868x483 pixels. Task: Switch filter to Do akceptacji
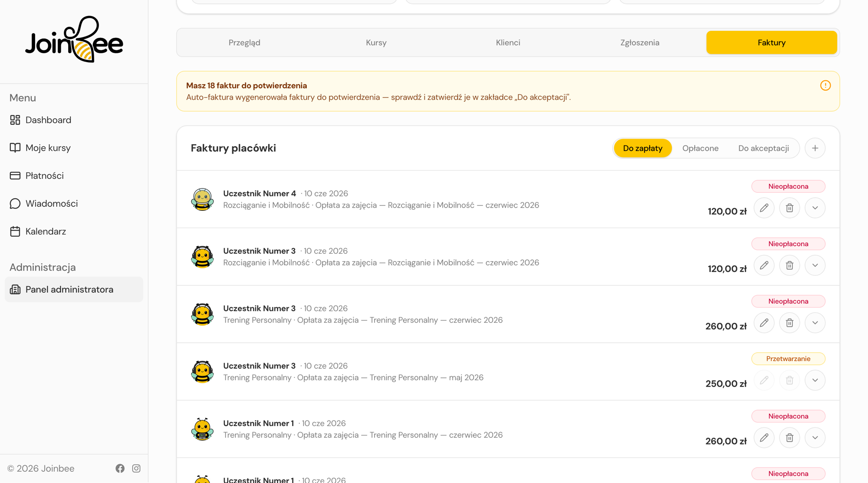click(763, 148)
